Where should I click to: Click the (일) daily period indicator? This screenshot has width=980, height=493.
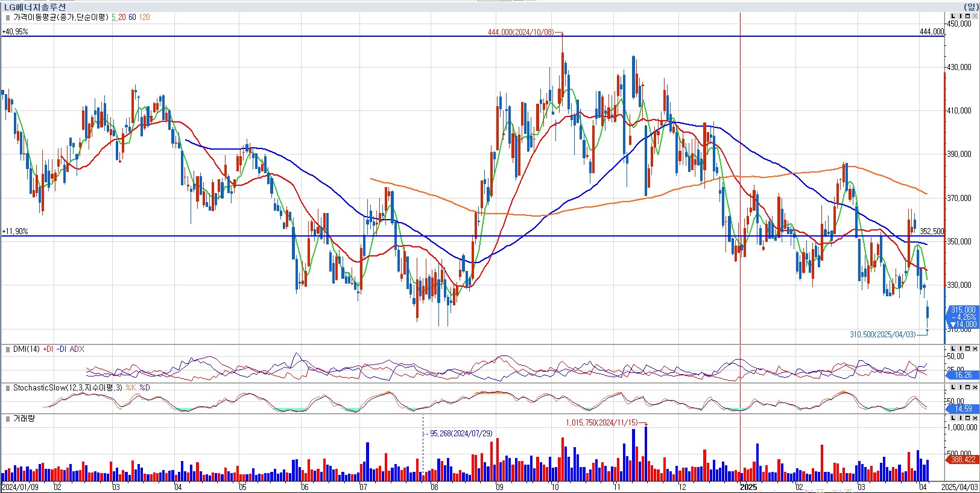click(971, 7)
